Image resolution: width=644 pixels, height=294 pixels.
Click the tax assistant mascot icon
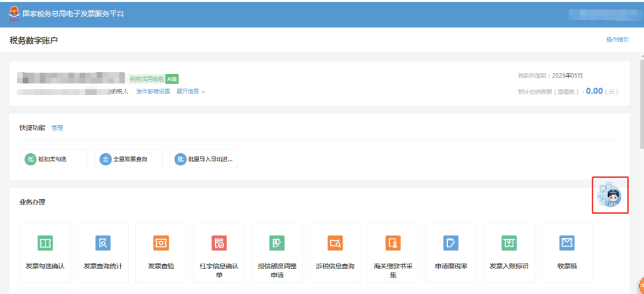pos(611,196)
